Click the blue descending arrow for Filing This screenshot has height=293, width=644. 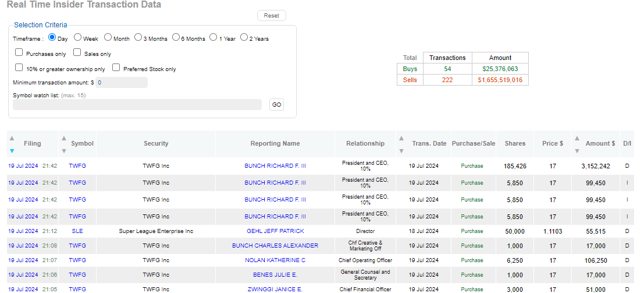(12, 151)
